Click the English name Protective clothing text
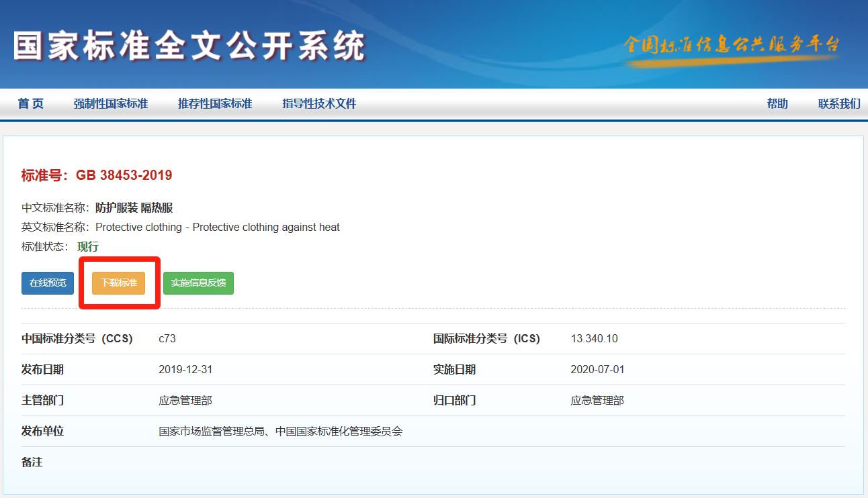Image resolution: width=868 pixels, height=498 pixels. click(217, 227)
